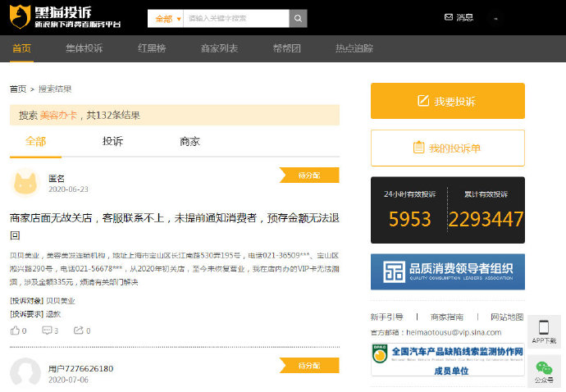Like the 匿名 complaint with thumbs-up icon
The width and height of the screenshot is (566, 392).
[15, 330]
